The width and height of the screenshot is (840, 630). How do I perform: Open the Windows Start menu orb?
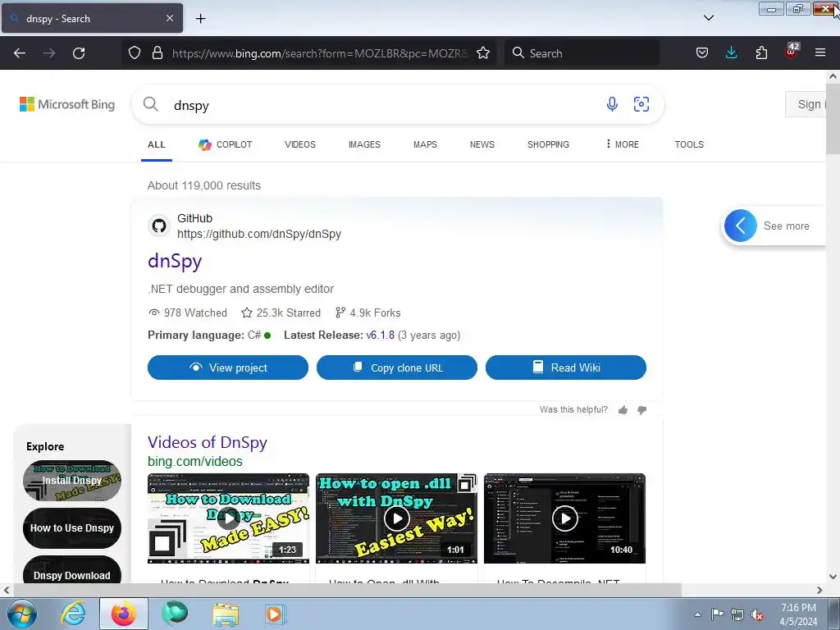(21, 614)
